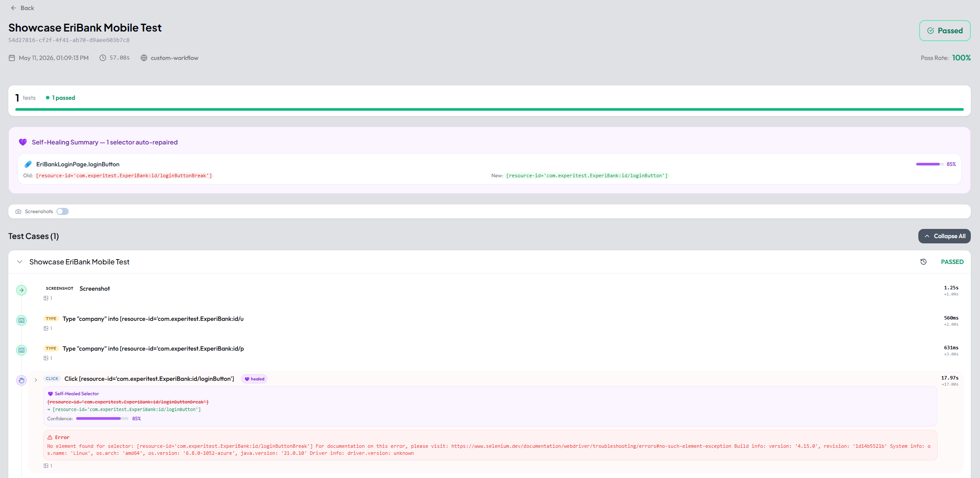Click the Pass Rate 100% value
The image size is (980, 478).
pos(961,58)
